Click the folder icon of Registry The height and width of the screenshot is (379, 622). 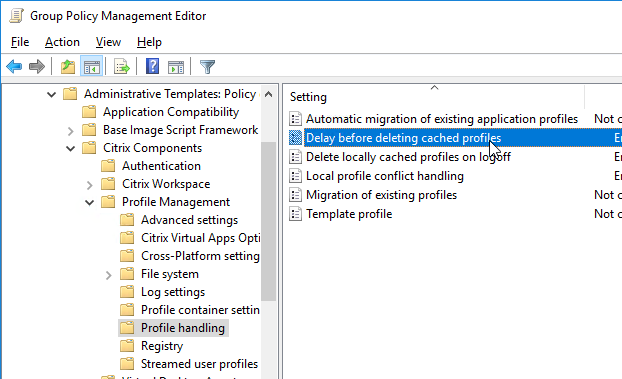pyautogui.click(x=127, y=346)
